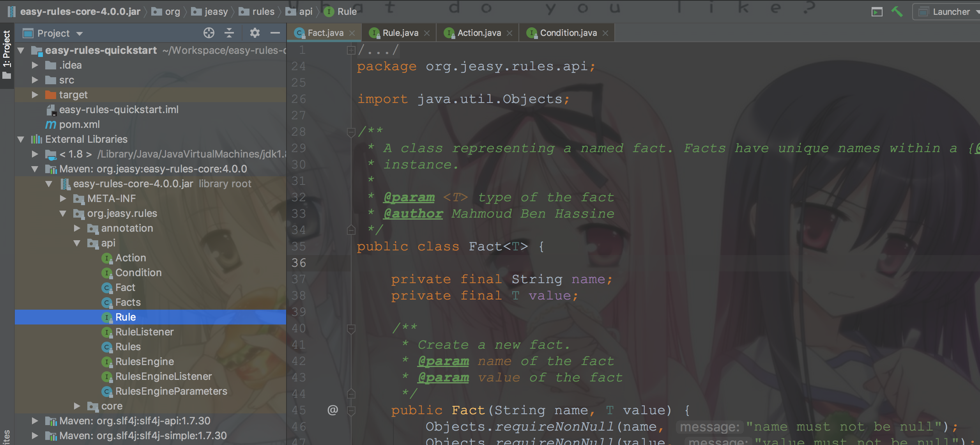This screenshot has width=980, height=445.
Task: Expand the src folder
Action: (x=35, y=80)
